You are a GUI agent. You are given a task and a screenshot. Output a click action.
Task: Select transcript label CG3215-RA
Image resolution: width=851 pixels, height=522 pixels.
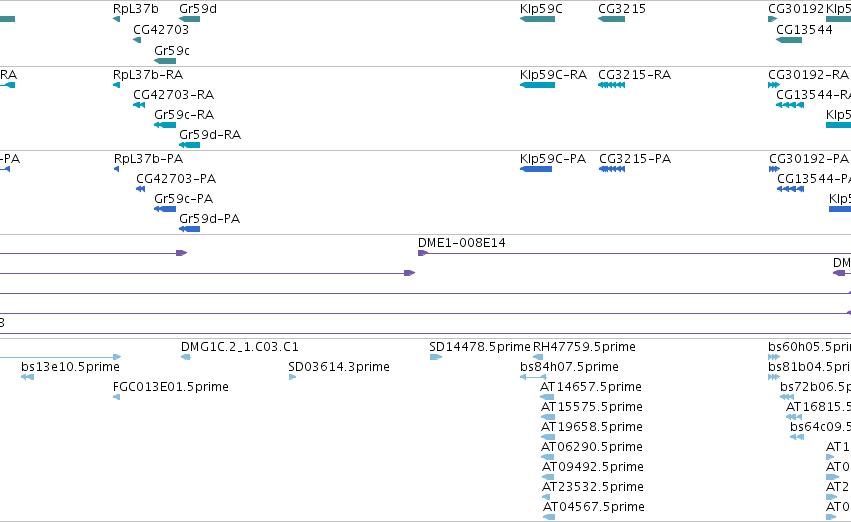pos(634,75)
